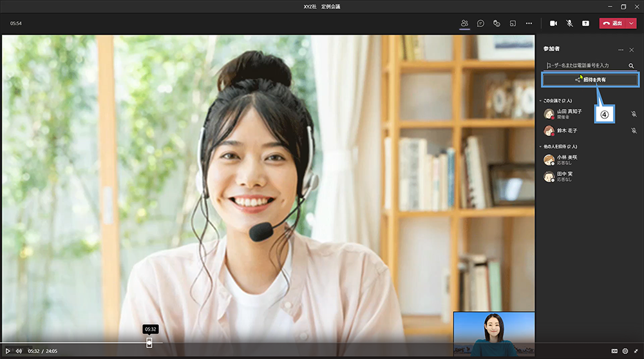Open the dropdown arrow next to 退出
Viewport: 644px width, 359px height.
[x=631, y=23]
